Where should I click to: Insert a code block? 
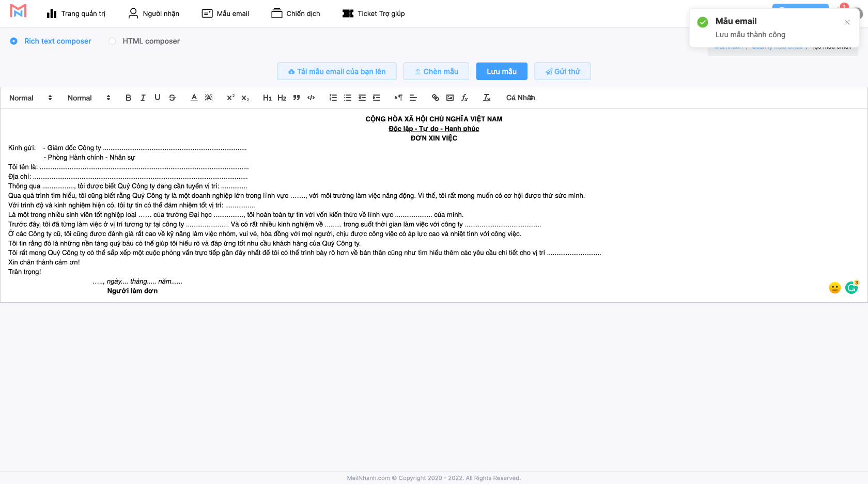pyautogui.click(x=311, y=98)
